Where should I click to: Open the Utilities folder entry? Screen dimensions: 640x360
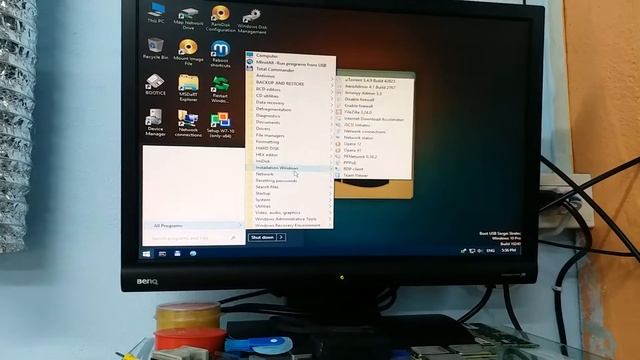[x=290, y=207]
